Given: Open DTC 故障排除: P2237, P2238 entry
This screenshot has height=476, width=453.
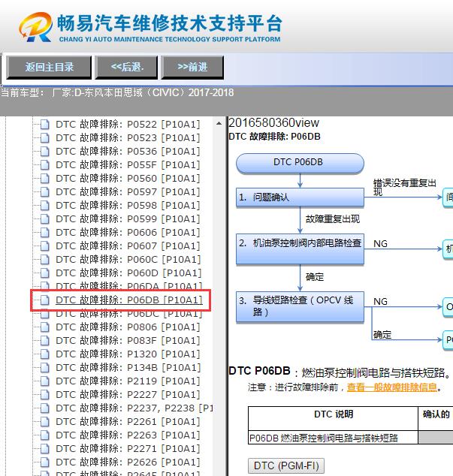Looking at the screenshot, I should pos(134,408).
